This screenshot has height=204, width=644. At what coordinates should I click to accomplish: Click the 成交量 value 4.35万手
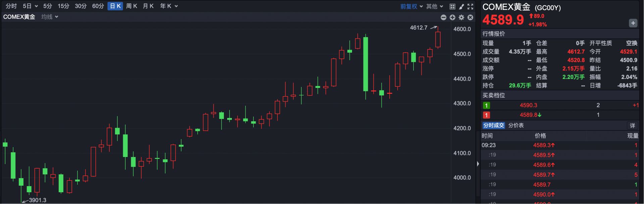coord(520,52)
